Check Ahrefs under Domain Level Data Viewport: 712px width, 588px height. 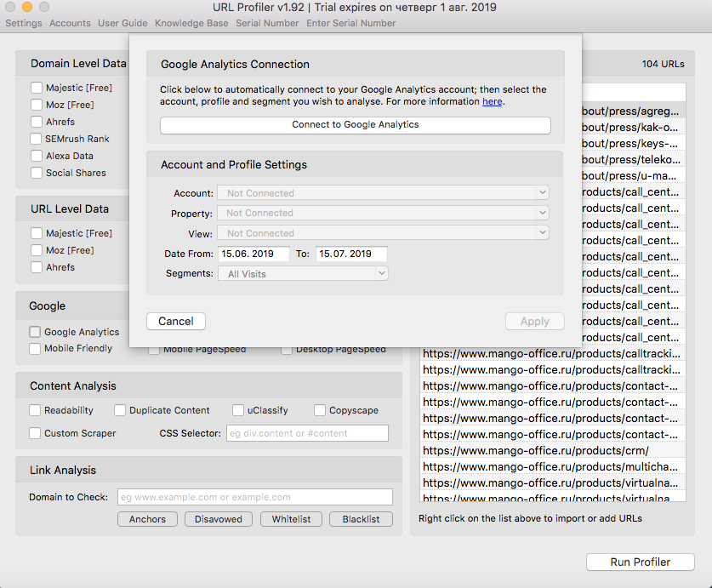click(x=37, y=122)
